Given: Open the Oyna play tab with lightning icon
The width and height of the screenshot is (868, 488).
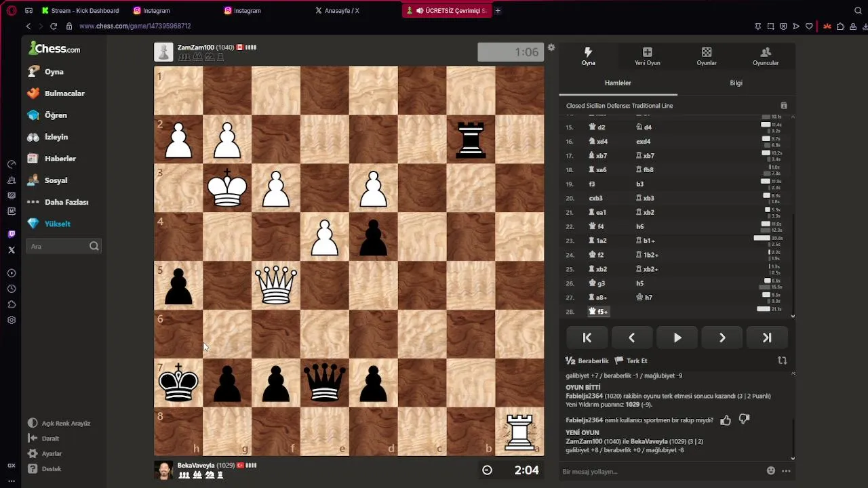Looking at the screenshot, I should [588, 56].
